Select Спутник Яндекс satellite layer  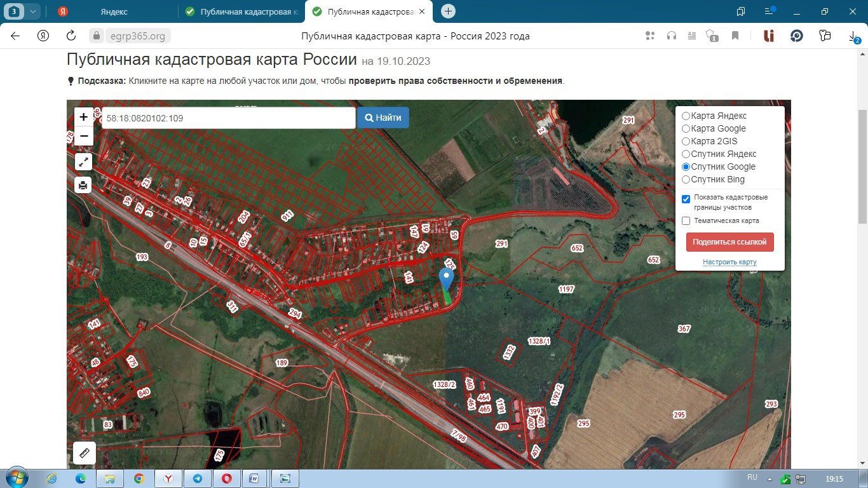(686, 154)
